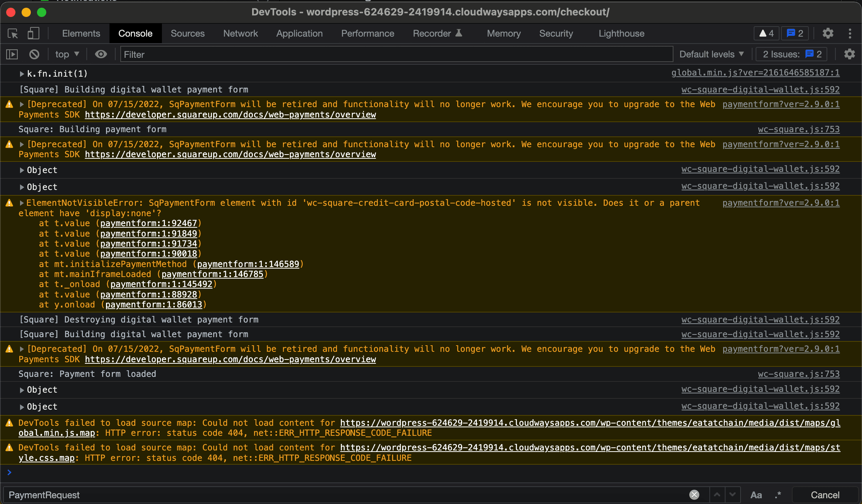This screenshot has height=504, width=862.
Task: Expand the k.fn.init(1) log entry
Action: click(22, 74)
